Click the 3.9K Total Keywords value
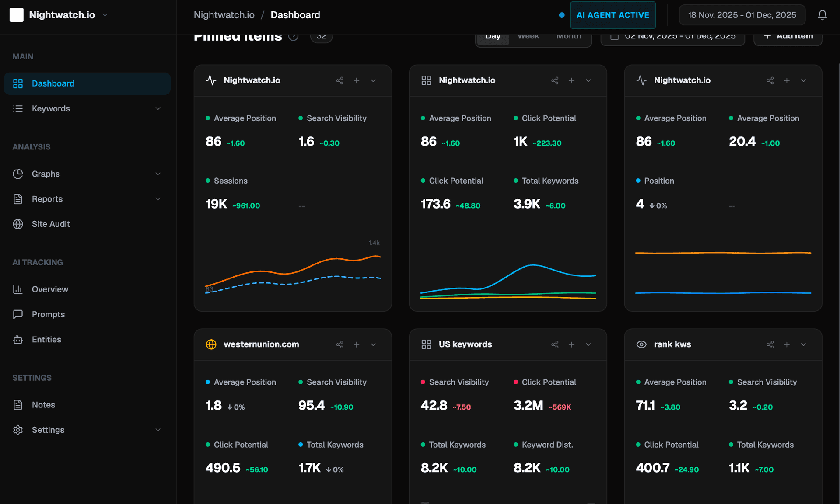The image size is (840, 504). click(527, 204)
